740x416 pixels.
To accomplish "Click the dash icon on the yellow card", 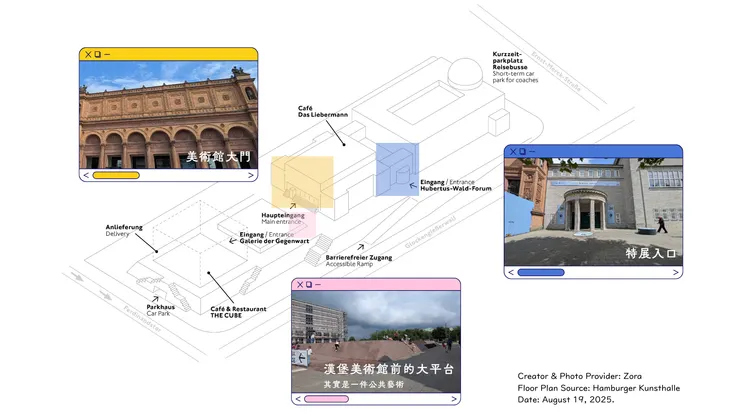I will tap(107, 55).
